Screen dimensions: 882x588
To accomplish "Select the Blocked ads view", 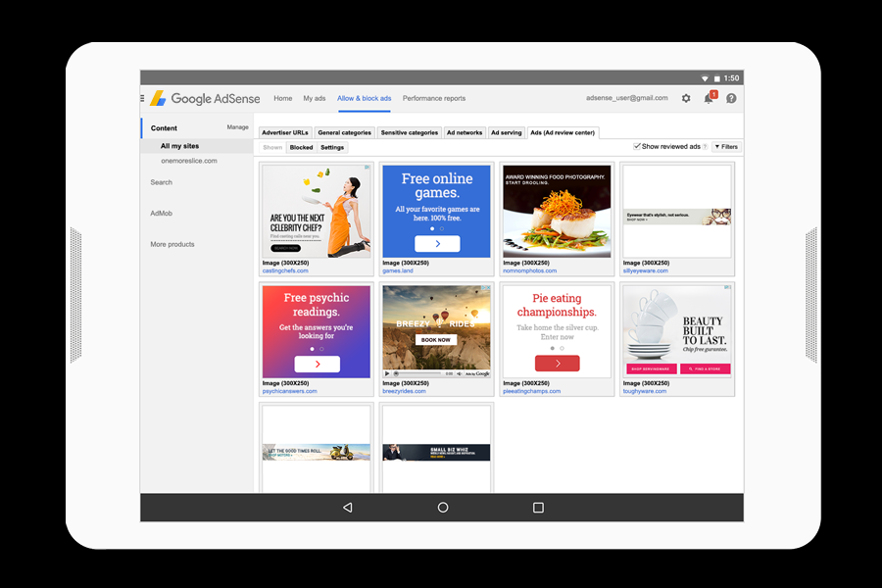I will pos(301,147).
